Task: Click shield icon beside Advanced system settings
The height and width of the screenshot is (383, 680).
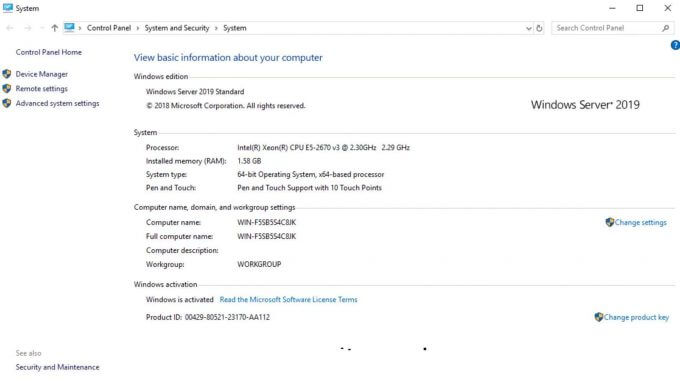Action: pyautogui.click(x=7, y=103)
